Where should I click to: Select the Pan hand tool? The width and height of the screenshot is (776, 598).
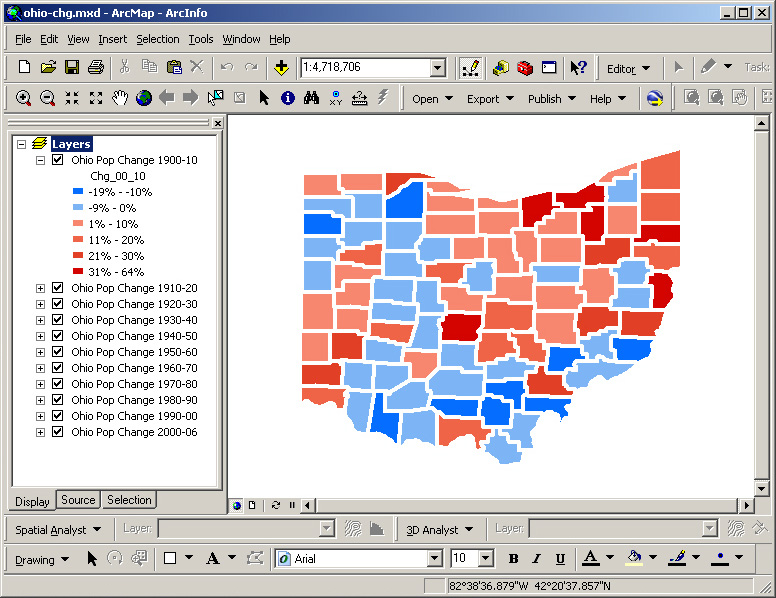click(x=120, y=98)
